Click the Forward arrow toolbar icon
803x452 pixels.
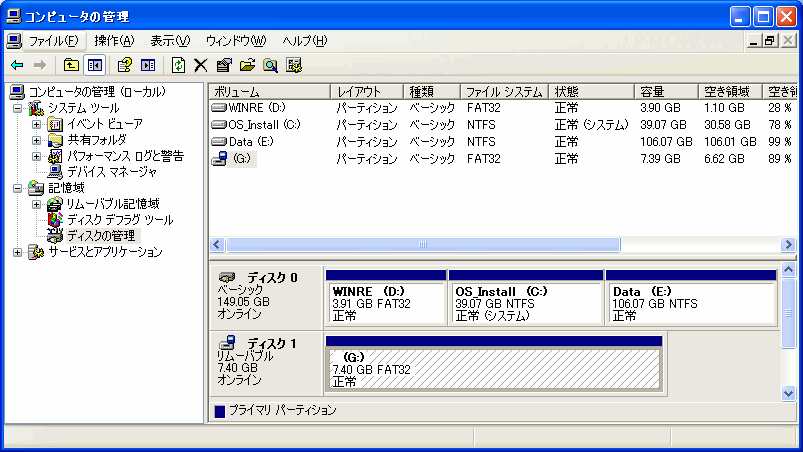tap(40, 65)
